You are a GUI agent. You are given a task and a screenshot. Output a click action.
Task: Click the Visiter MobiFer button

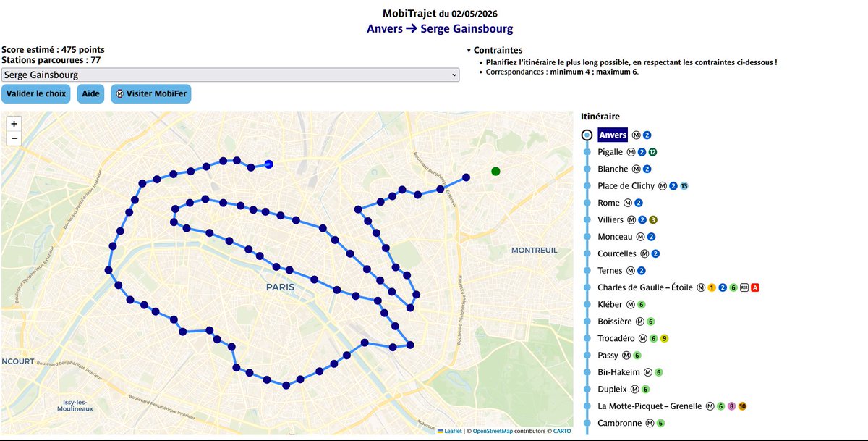(150, 93)
